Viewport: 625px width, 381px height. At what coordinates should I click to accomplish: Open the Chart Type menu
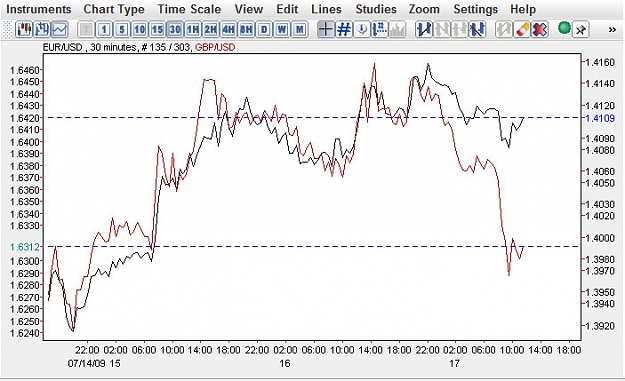(114, 9)
